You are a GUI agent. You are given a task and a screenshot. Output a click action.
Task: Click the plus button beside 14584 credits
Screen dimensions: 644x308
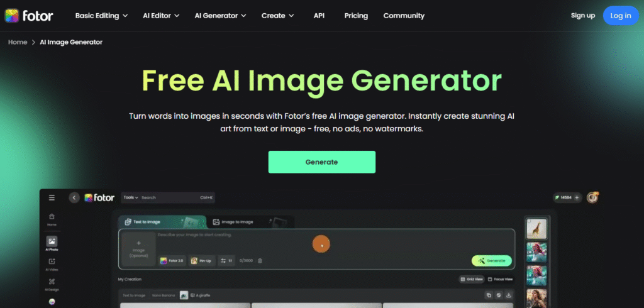(577, 197)
